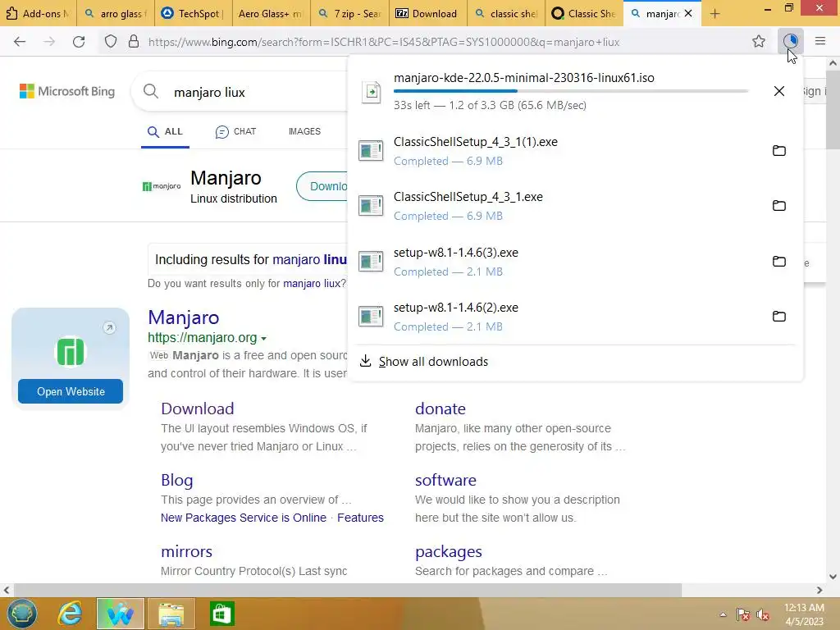Open the Features link
Screen dimensions: 840x630
(x=361, y=518)
